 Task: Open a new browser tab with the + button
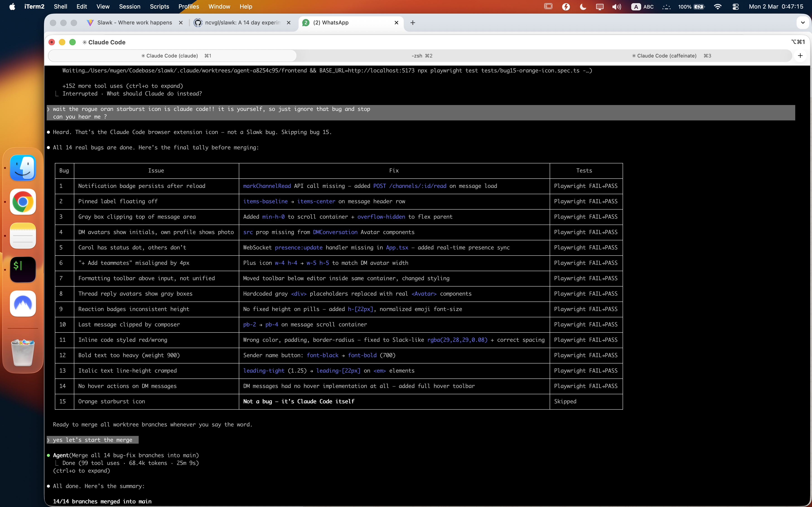412,22
